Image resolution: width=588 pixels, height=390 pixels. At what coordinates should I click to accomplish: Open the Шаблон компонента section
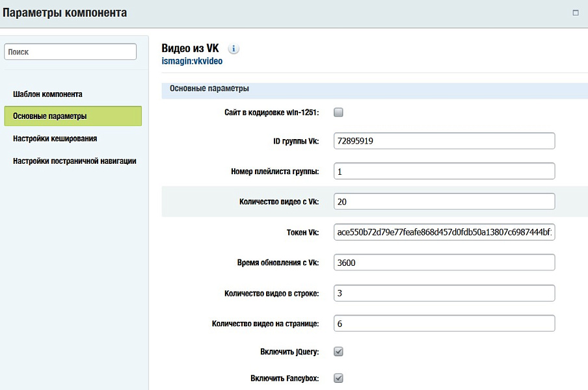[47, 94]
